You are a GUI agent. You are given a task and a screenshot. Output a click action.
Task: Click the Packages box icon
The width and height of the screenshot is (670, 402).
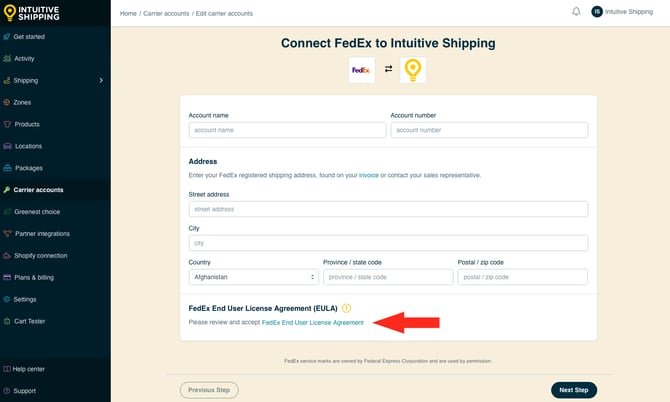[x=7, y=168]
